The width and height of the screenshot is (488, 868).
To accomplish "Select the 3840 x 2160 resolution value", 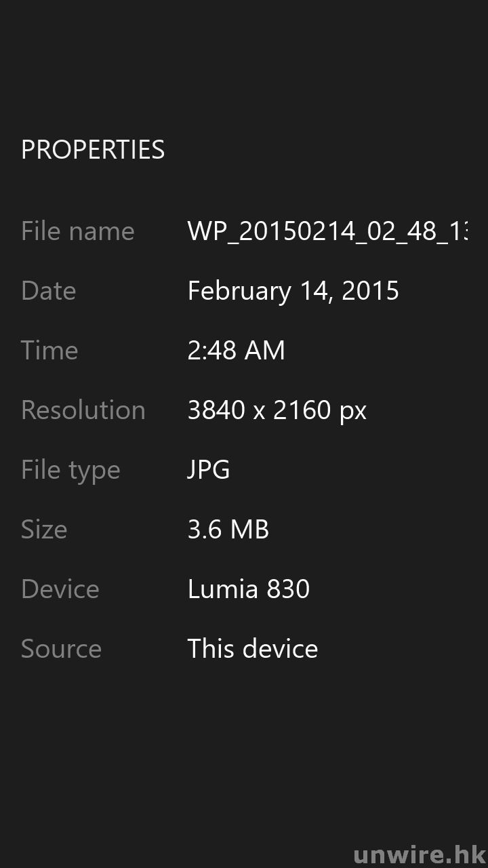I will [x=258, y=410].
